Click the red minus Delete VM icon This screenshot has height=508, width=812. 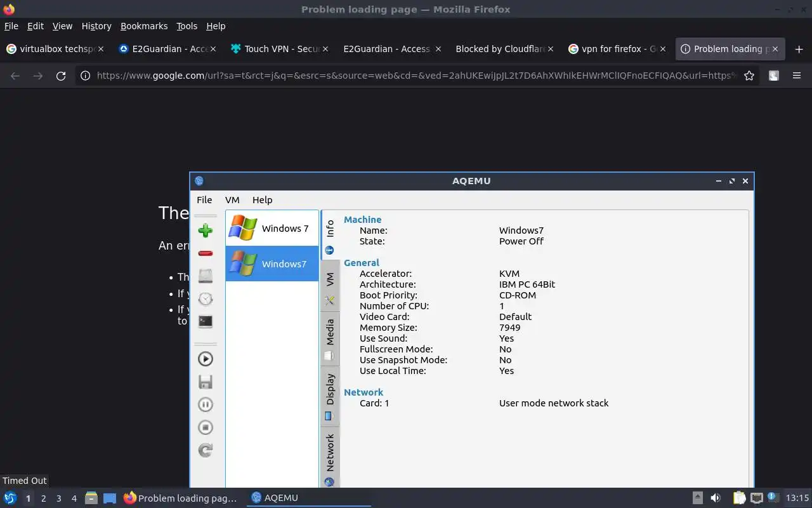coord(205,253)
